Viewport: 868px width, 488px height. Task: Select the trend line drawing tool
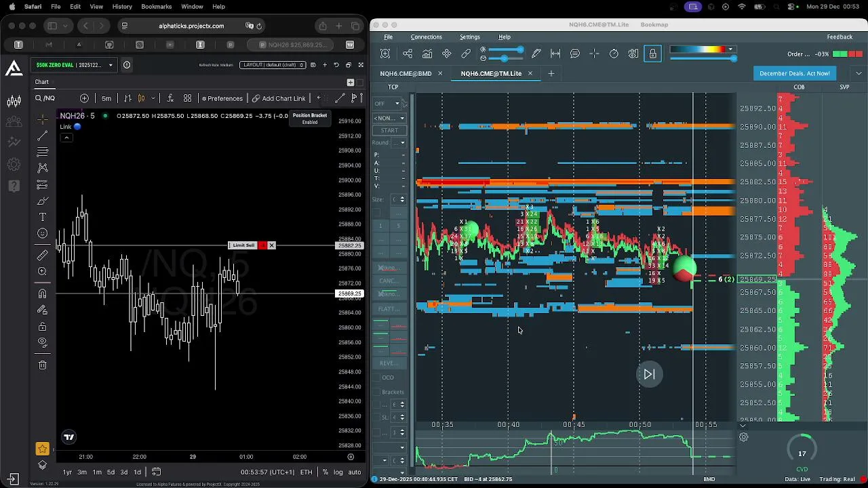(x=42, y=136)
